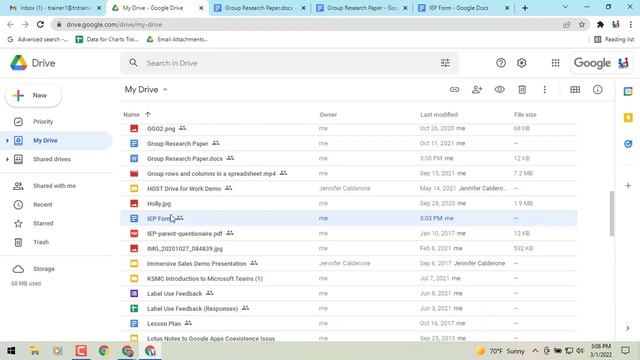Image resolution: width=640 pixels, height=360 pixels.
Task: Open browser tab search dropdown
Action: click(x=565, y=7)
